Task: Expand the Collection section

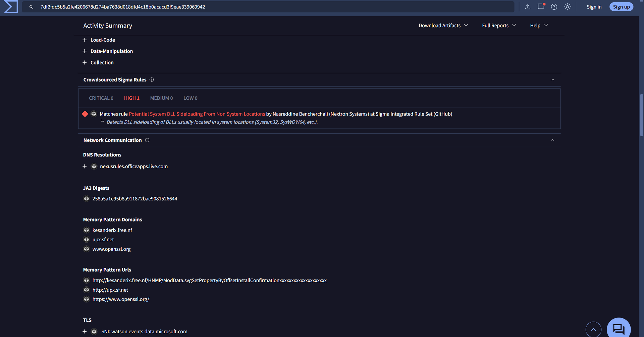Action: tap(85, 62)
